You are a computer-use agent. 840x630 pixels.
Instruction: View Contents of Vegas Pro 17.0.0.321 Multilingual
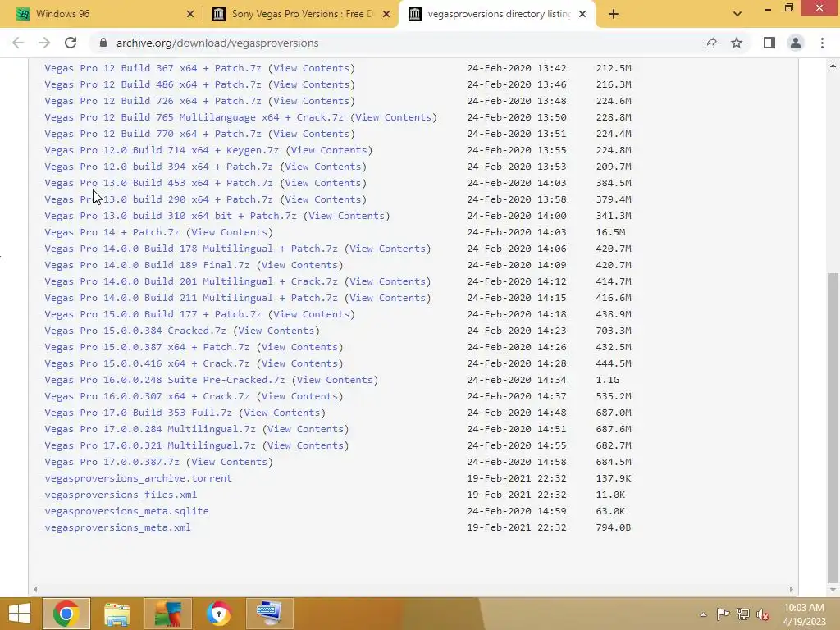coord(305,445)
